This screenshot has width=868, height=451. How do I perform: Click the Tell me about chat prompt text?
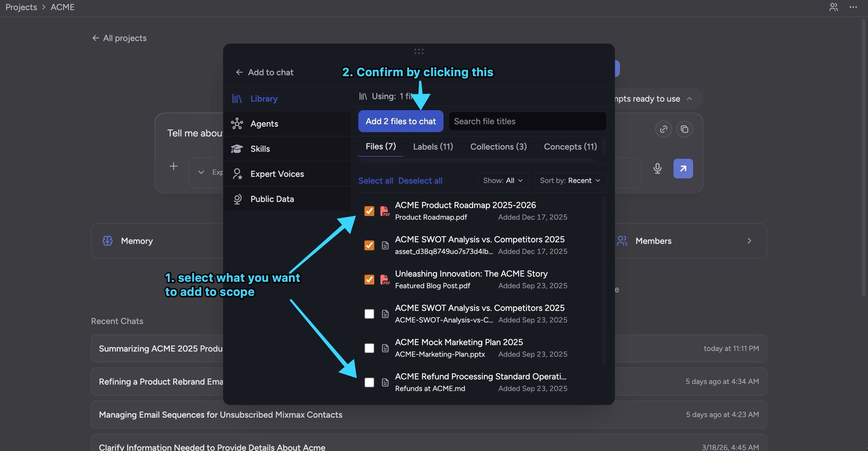click(195, 133)
